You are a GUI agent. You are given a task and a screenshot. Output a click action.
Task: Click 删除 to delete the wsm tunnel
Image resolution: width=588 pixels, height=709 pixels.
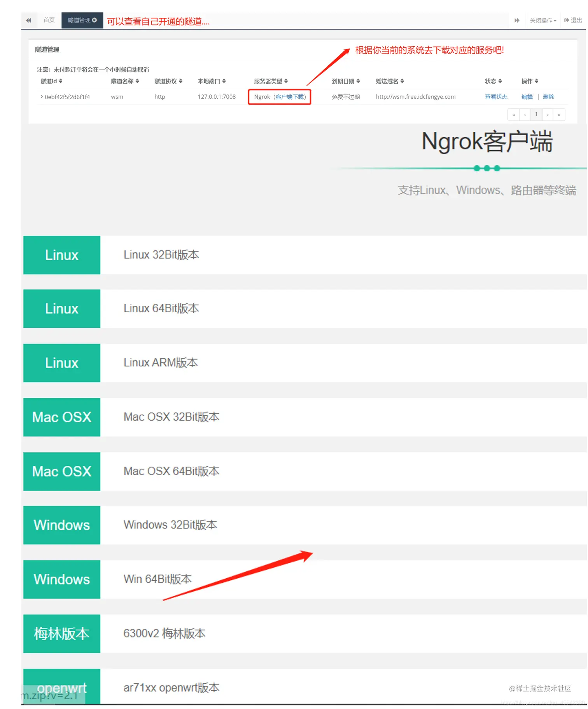[548, 97]
